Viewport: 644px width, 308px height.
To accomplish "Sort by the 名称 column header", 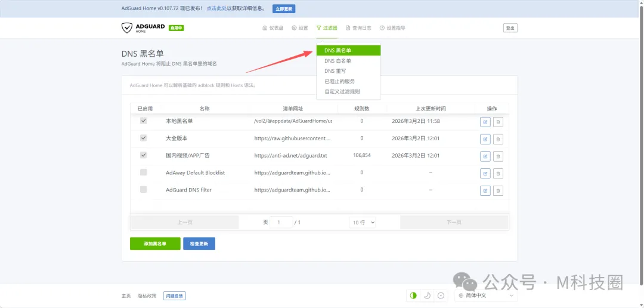I will [205, 109].
